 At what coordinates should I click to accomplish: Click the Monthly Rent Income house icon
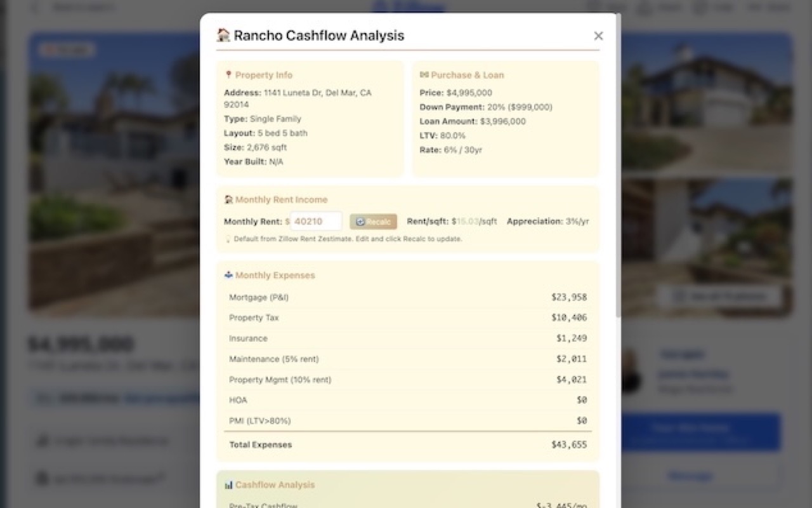[x=228, y=199]
